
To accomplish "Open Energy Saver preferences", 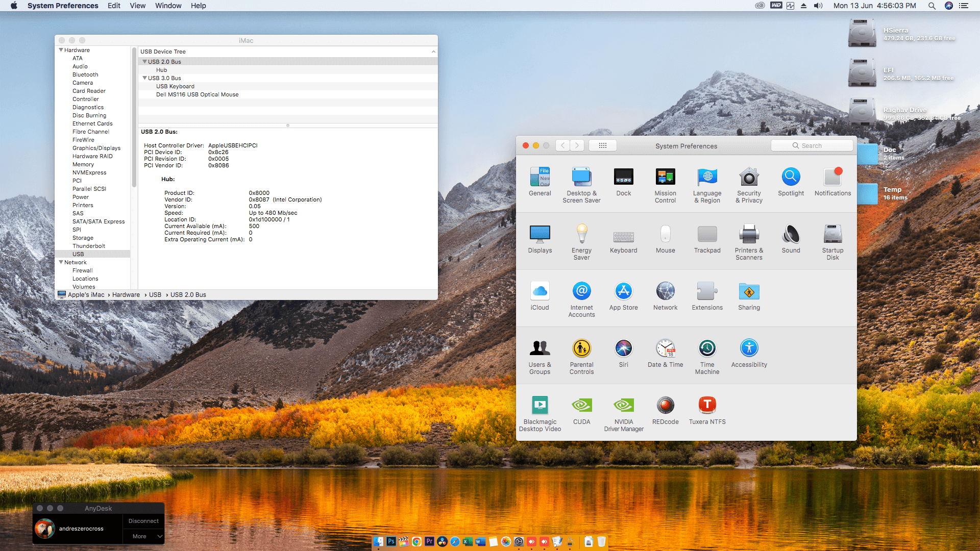I will (x=581, y=242).
